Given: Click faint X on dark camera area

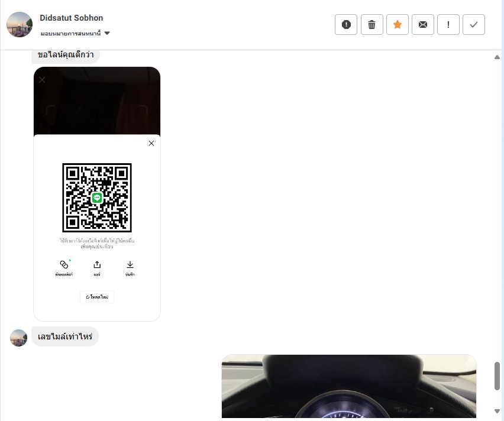Looking at the screenshot, I should tap(42, 80).
